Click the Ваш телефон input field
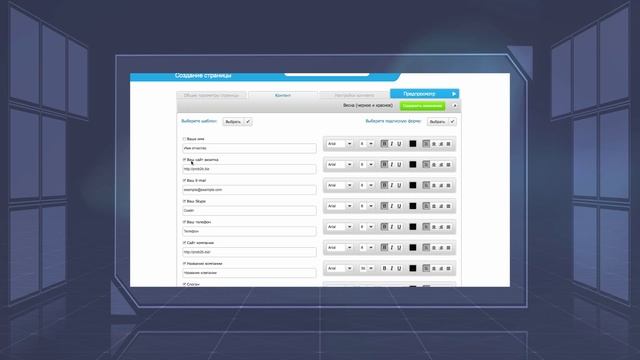 (249, 231)
